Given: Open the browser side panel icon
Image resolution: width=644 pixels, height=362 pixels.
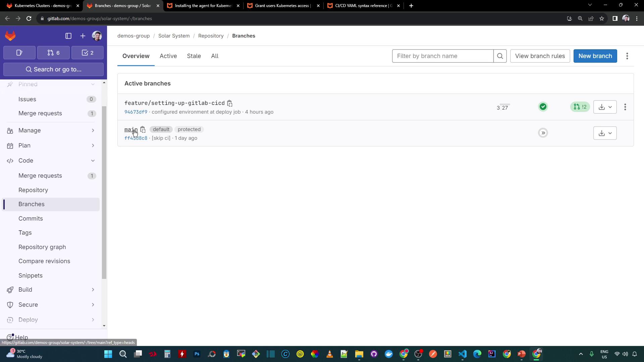Looking at the screenshot, I should (615, 18).
